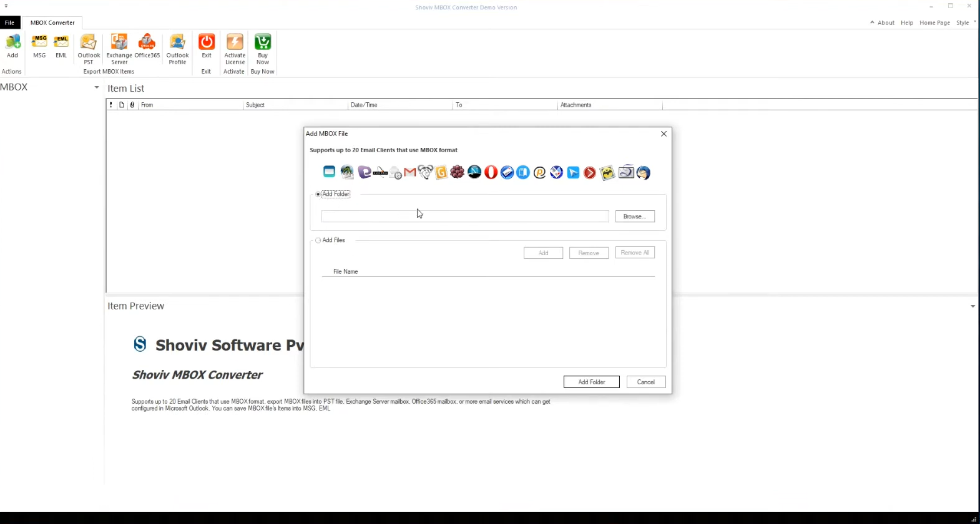This screenshot has height=524, width=980.
Task: Open the Help menu item
Action: pyautogui.click(x=907, y=22)
